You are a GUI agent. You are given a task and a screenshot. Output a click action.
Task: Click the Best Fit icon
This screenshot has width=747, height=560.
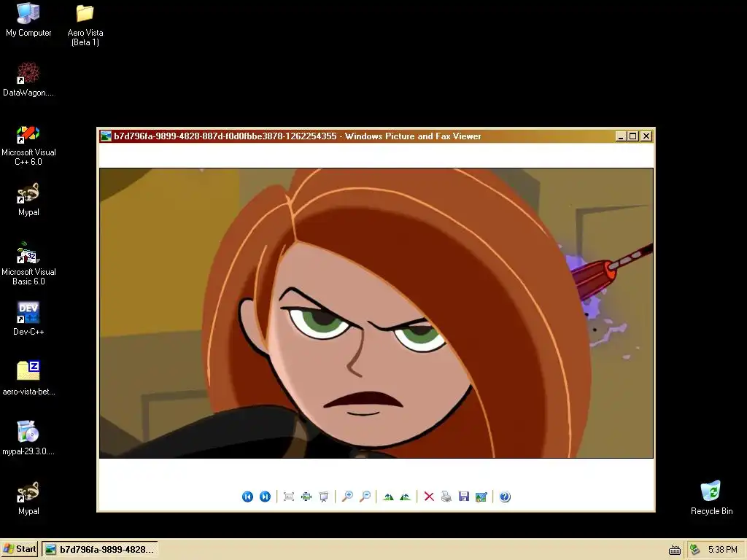289,497
